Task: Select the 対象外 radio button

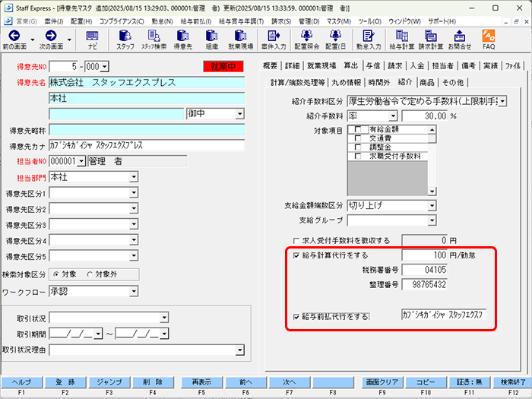Action: (90, 274)
